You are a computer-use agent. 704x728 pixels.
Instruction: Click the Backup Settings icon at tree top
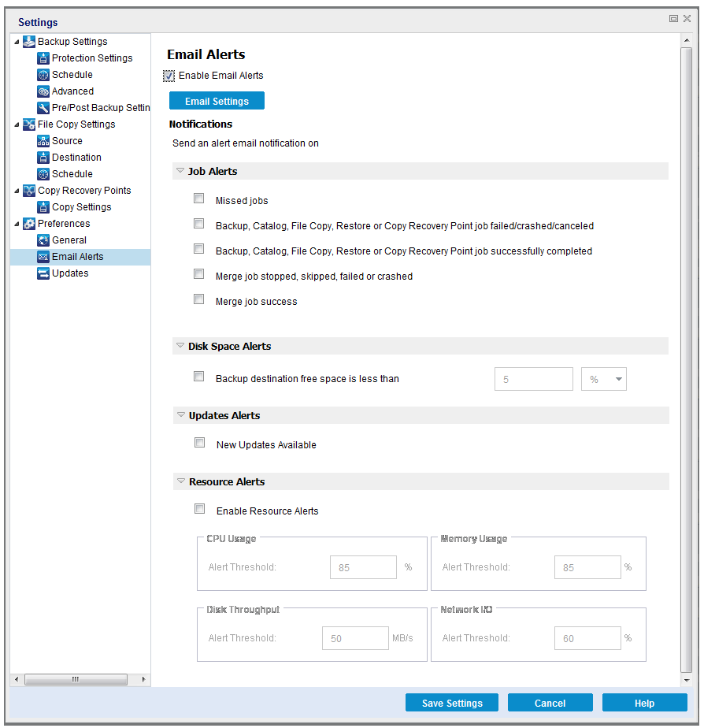click(29, 41)
